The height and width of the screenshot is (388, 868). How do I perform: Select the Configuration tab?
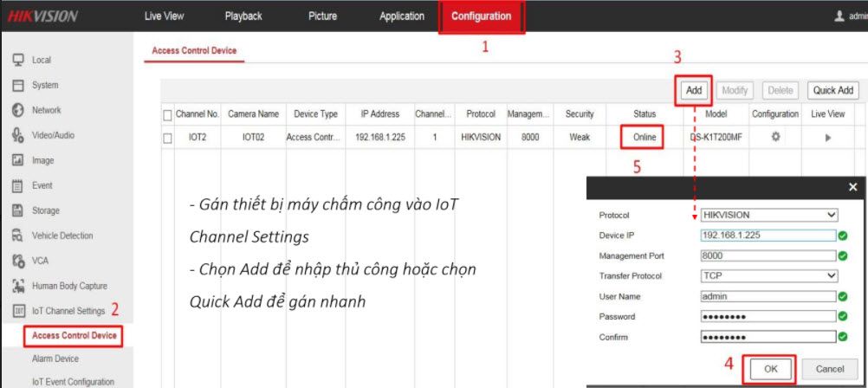481,16
